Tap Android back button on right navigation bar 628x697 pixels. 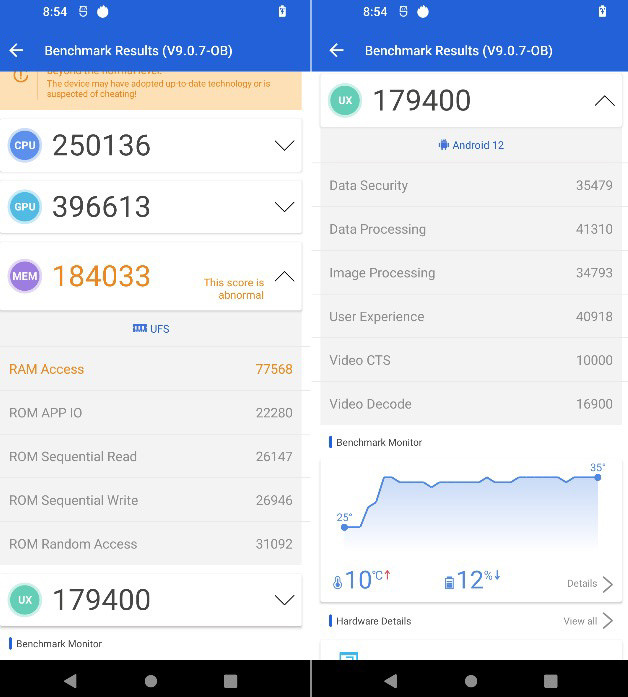point(391,681)
